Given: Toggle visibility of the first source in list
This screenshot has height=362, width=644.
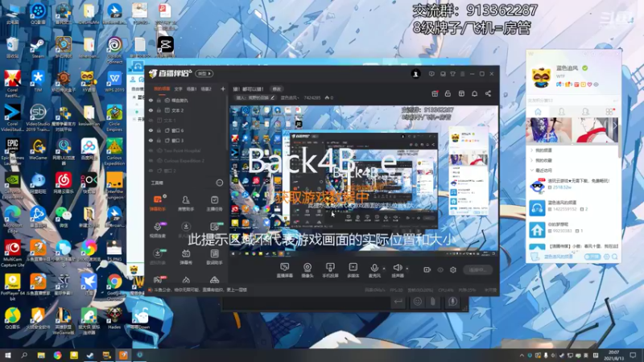Looking at the screenshot, I should (x=151, y=101).
